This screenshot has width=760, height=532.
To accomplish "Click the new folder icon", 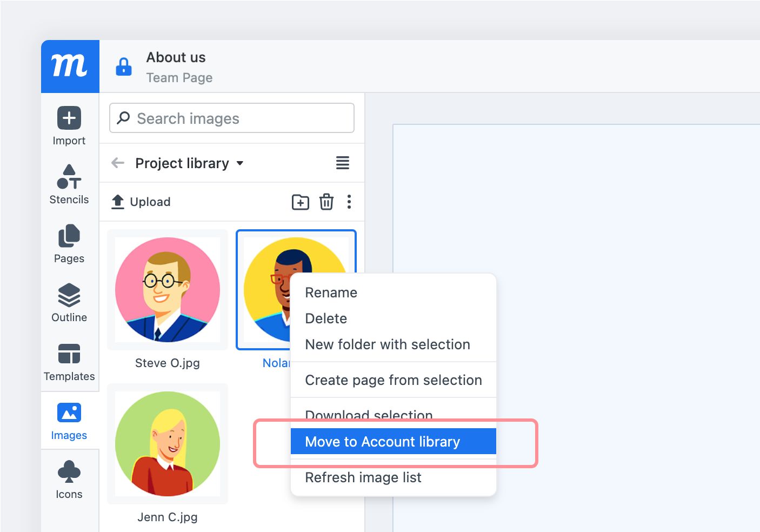I will click(301, 202).
